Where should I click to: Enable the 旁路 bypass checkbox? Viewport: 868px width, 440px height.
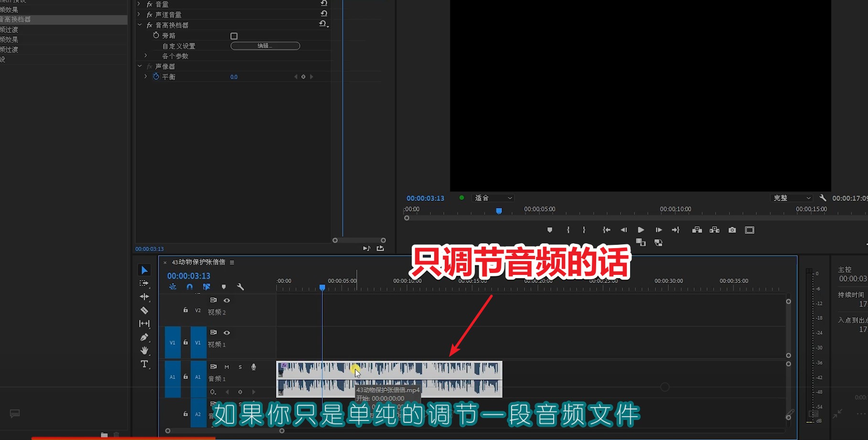234,36
